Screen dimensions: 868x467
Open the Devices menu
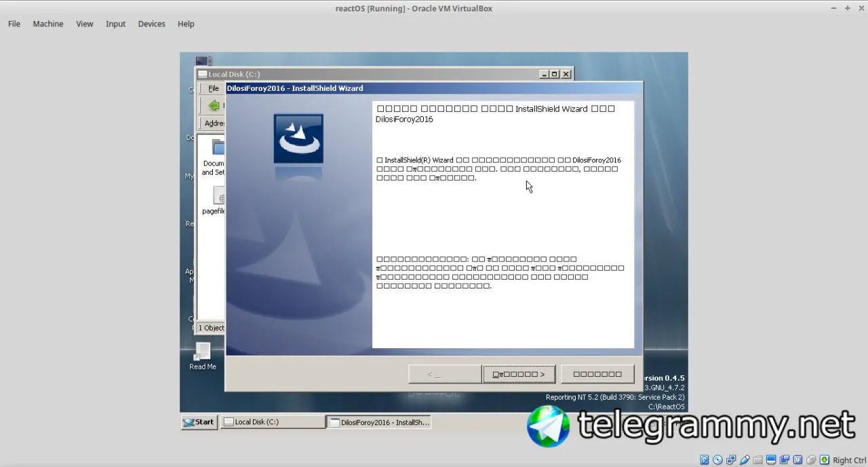pos(151,24)
